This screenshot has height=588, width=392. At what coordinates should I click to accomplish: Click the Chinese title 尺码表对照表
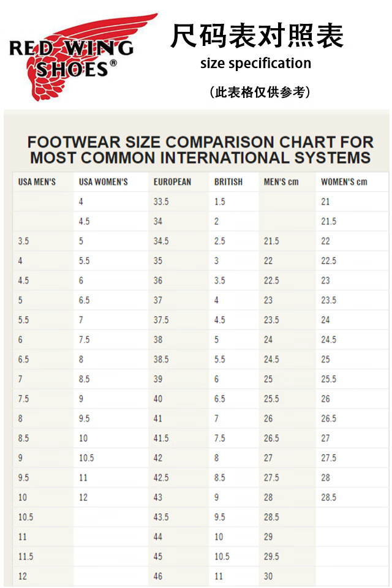coord(257,36)
